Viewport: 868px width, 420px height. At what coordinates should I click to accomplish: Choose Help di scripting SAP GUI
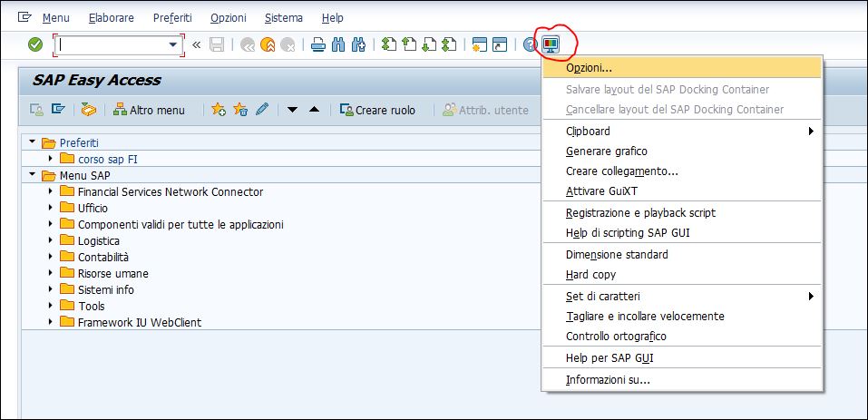click(682, 233)
